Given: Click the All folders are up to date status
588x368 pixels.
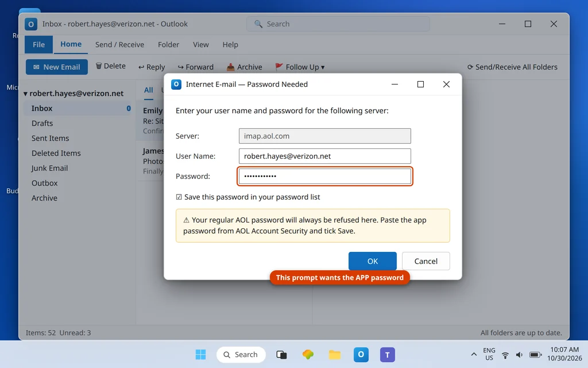Looking at the screenshot, I should [x=521, y=333].
